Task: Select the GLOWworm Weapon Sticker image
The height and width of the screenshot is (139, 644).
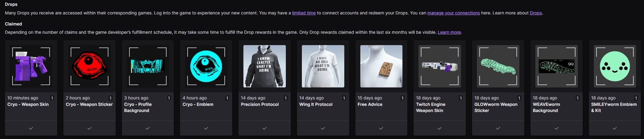Action: click(x=498, y=66)
